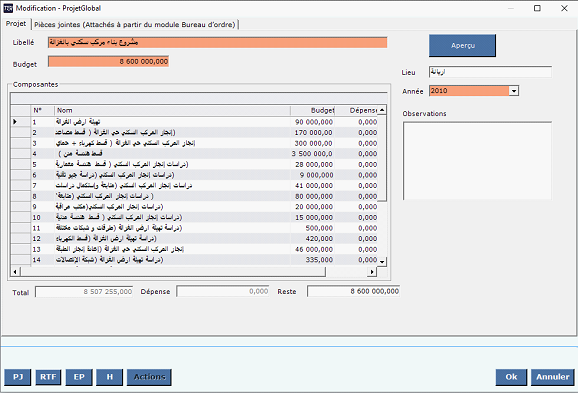Select the budget cell 335,000
This screenshot has width=578, height=393.
pyautogui.click(x=313, y=260)
